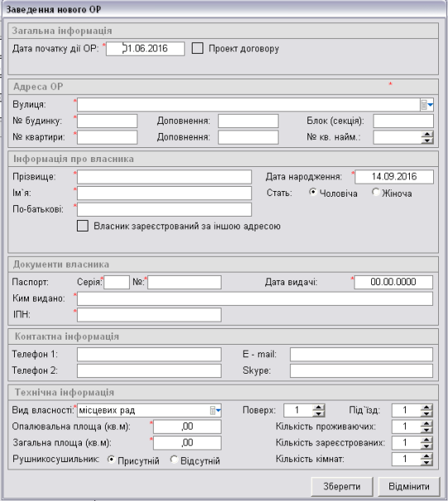The height and width of the screenshot is (501, 448).
Task: Decrease the Під`їзд value with down arrow
Action: coord(427,413)
